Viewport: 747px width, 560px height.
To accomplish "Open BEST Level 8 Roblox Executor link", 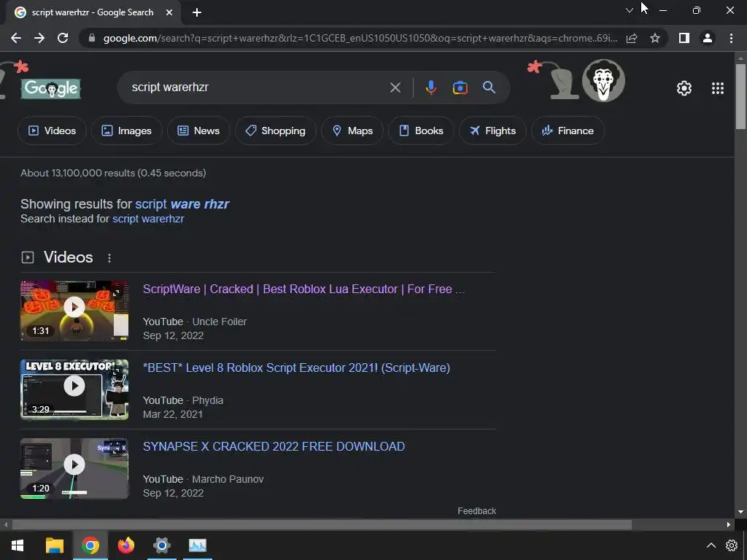I will [x=296, y=367].
